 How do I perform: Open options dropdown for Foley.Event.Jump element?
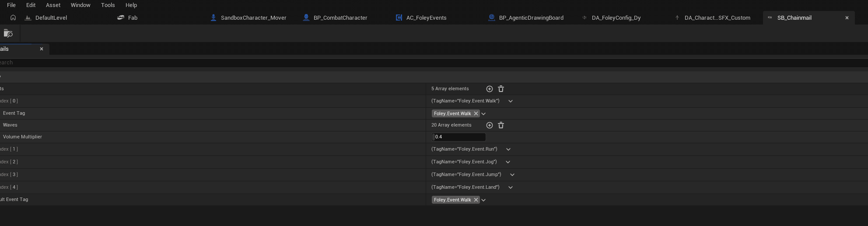click(512, 175)
